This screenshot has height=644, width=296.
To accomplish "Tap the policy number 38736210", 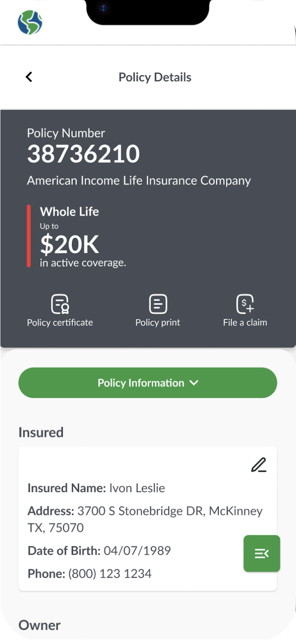I will [x=84, y=153].
